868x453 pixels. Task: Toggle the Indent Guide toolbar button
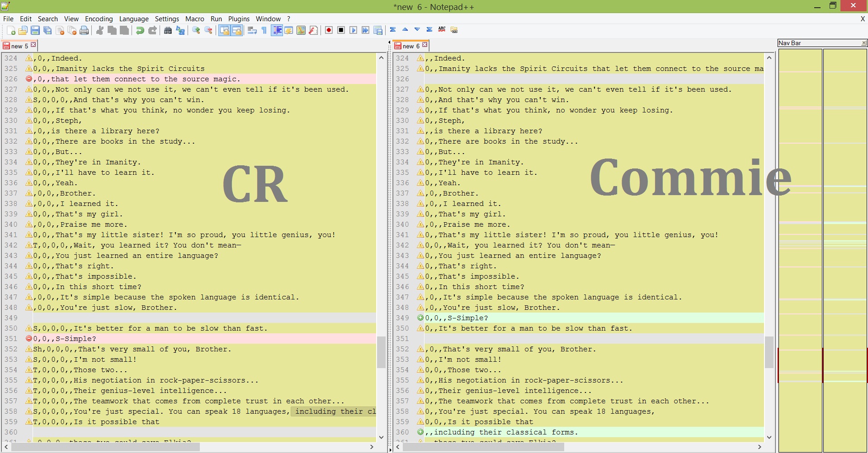[277, 30]
